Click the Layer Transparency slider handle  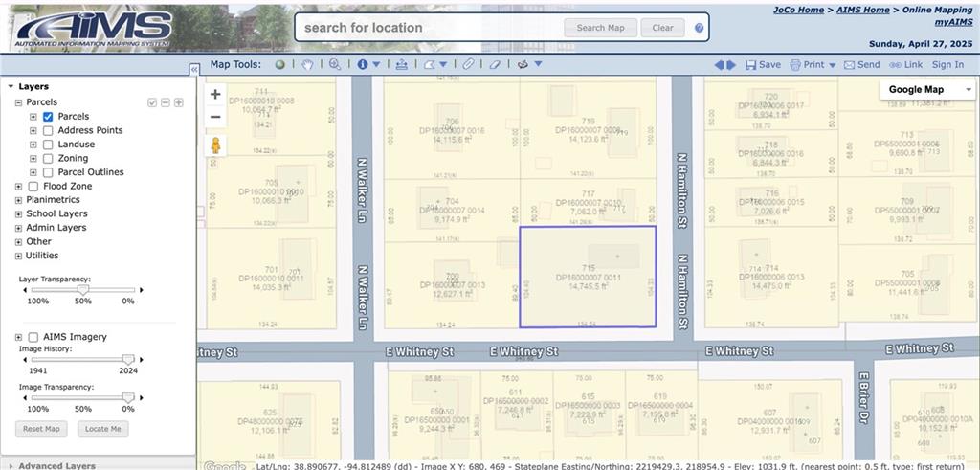[x=82, y=289]
